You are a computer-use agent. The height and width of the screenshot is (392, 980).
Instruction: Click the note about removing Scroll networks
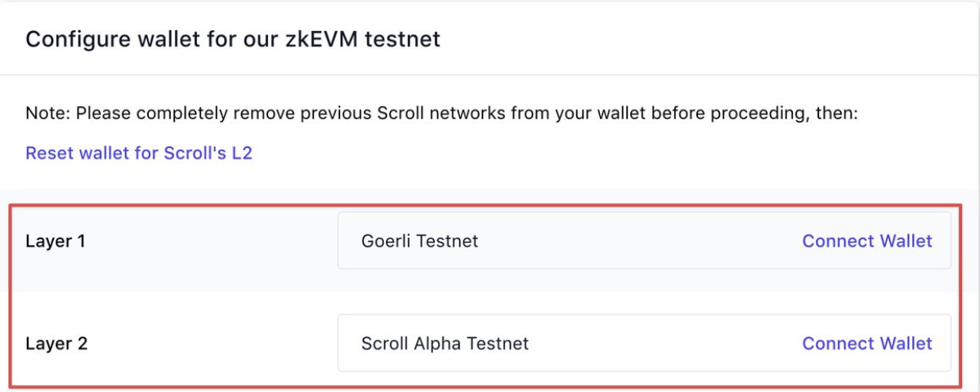[441, 113]
